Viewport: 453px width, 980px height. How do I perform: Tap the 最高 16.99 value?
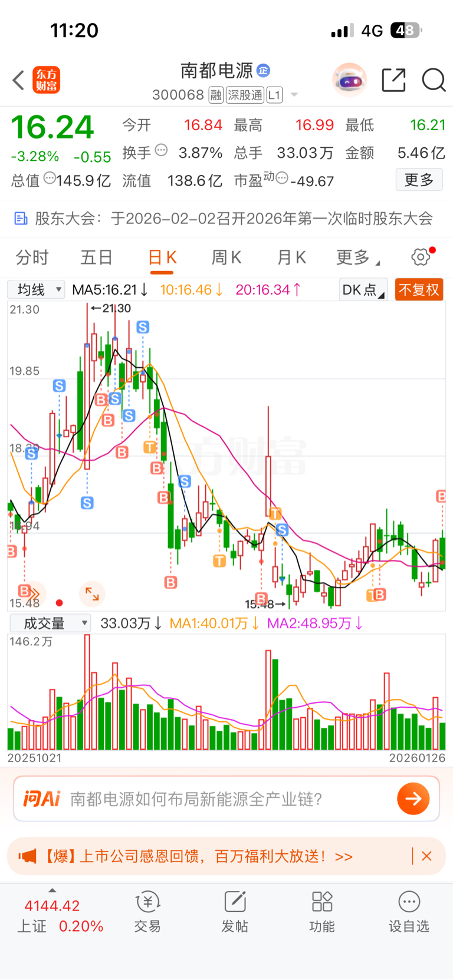[x=314, y=126]
